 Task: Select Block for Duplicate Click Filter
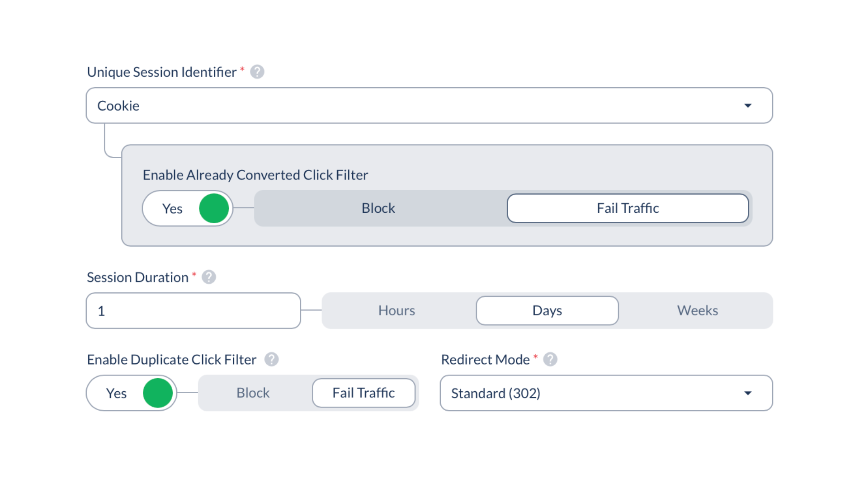tap(253, 393)
